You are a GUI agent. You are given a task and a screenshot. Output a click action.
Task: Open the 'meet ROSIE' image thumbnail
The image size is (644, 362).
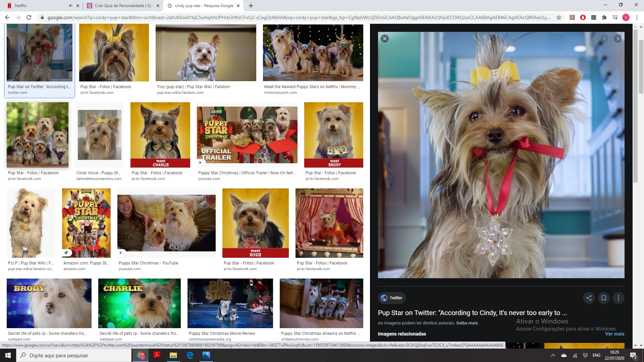pos(255,223)
